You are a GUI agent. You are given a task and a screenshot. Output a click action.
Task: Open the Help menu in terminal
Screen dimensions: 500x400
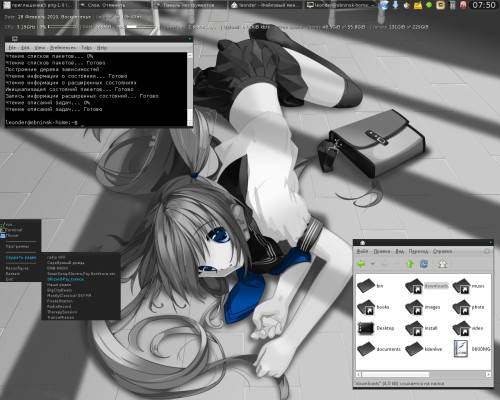pyautogui.click(x=102, y=48)
